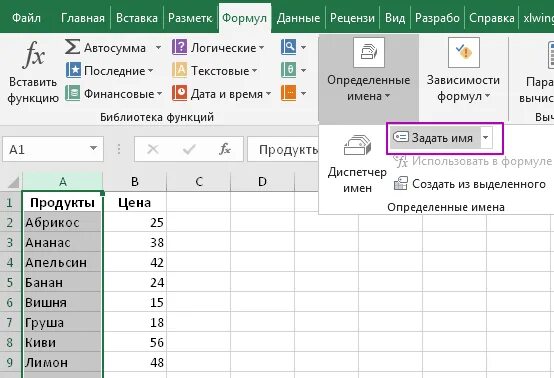Viewport: 554px width, 378px height.
Task: Expand the Define Name split arrow
Action: coord(486,137)
